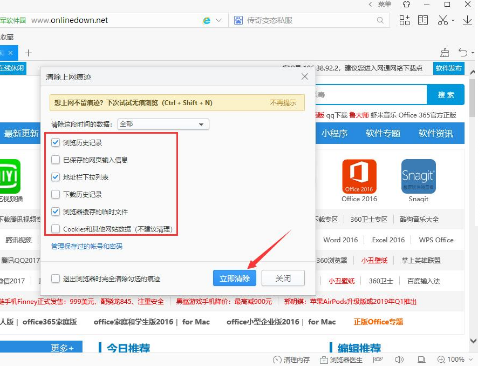Click the scrollbar down arrow
480x366 pixels.
[473, 341]
